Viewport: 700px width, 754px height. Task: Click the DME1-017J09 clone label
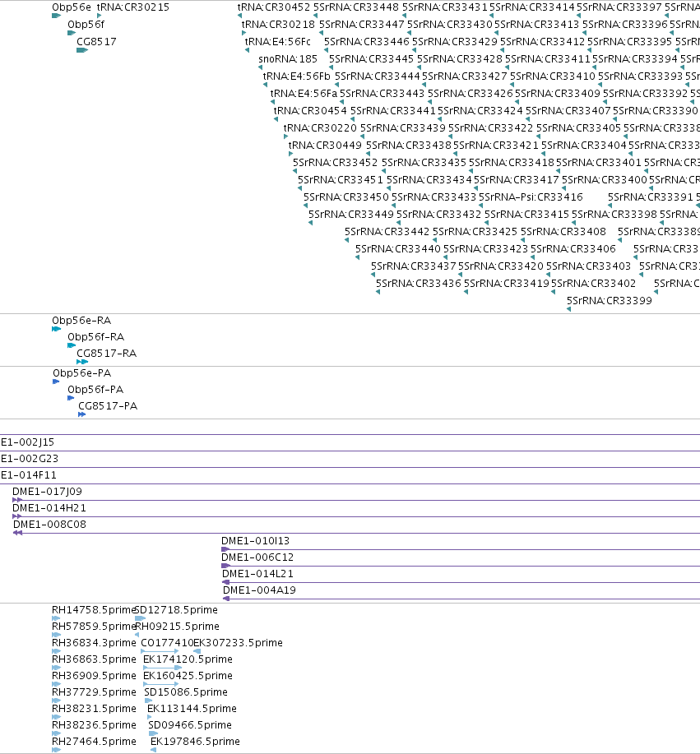point(47,492)
